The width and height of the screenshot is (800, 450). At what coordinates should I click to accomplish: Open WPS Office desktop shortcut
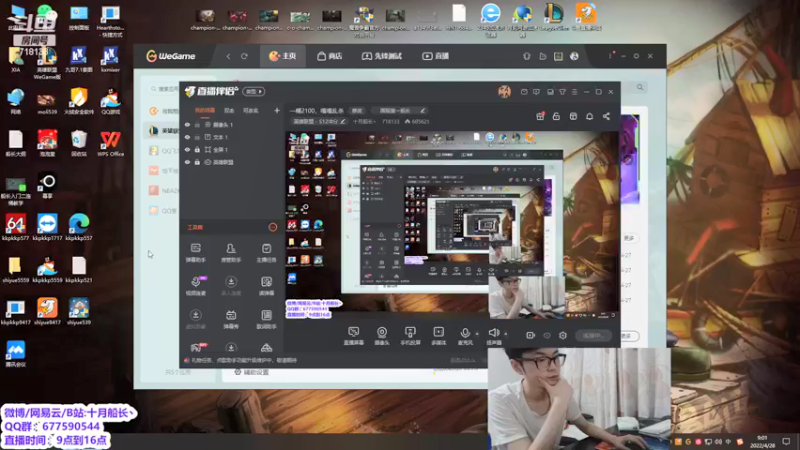110,143
